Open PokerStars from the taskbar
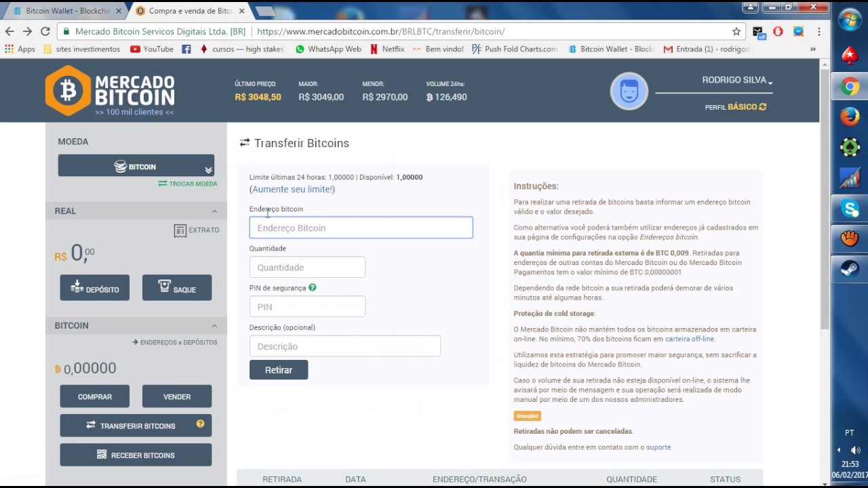The image size is (868, 488). click(x=850, y=56)
